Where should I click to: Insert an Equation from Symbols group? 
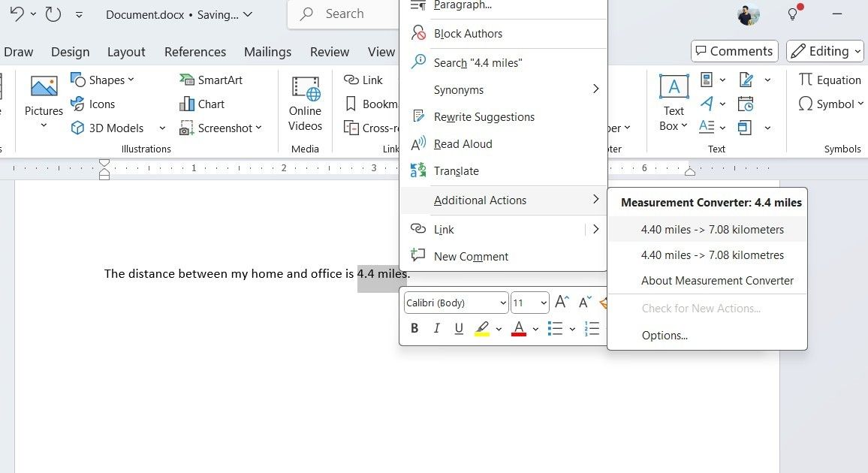(830, 80)
